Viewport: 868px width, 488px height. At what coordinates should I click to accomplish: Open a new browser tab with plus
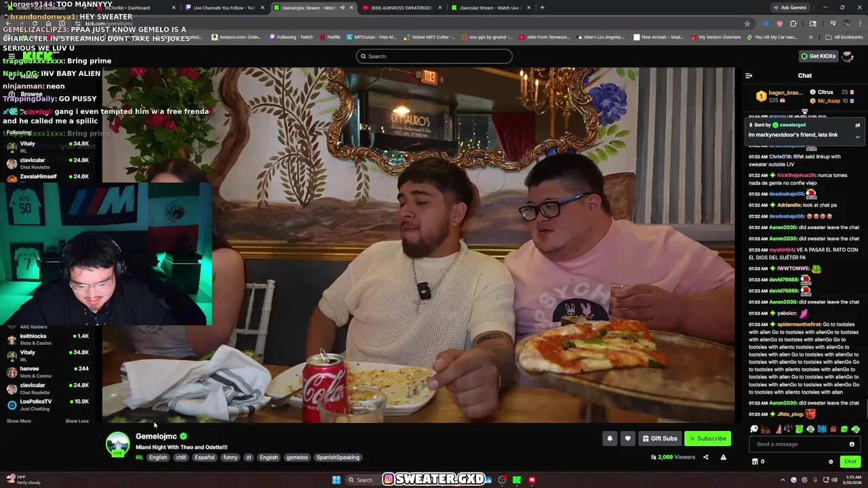tap(542, 7)
